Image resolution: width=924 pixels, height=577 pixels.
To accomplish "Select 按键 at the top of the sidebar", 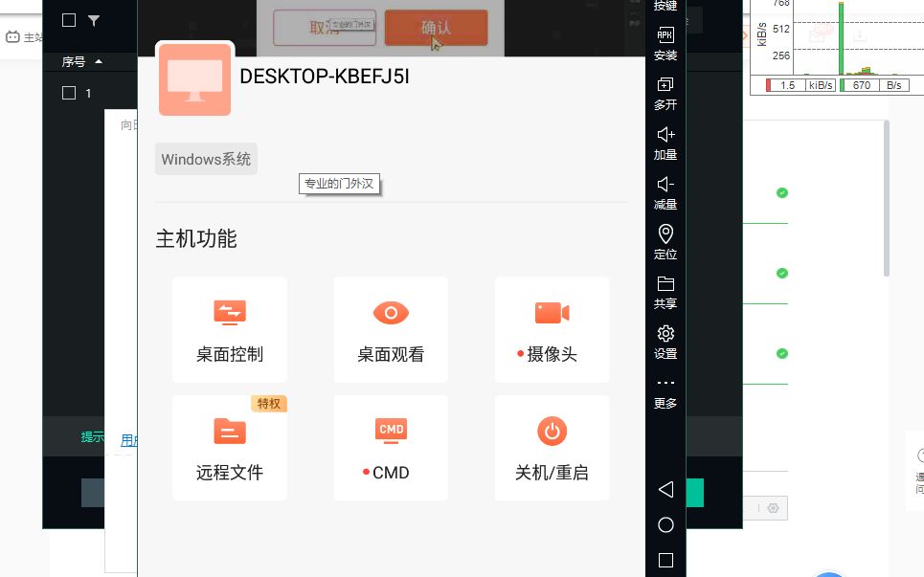I will (x=665, y=6).
